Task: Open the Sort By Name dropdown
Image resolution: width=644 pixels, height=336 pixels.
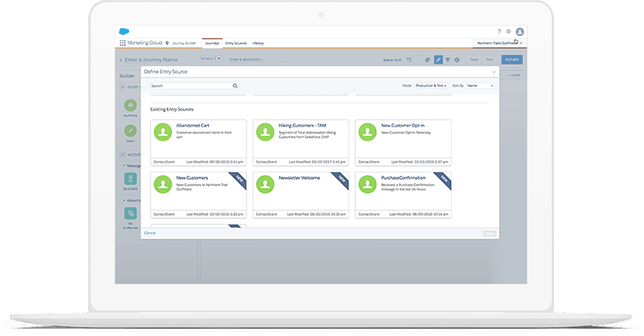Action: [479, 86]
